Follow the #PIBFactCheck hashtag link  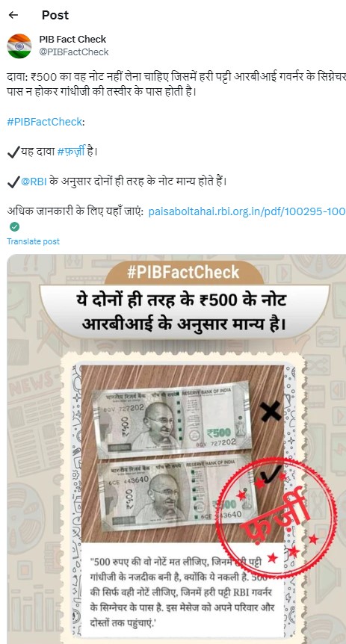click(44, 122)
